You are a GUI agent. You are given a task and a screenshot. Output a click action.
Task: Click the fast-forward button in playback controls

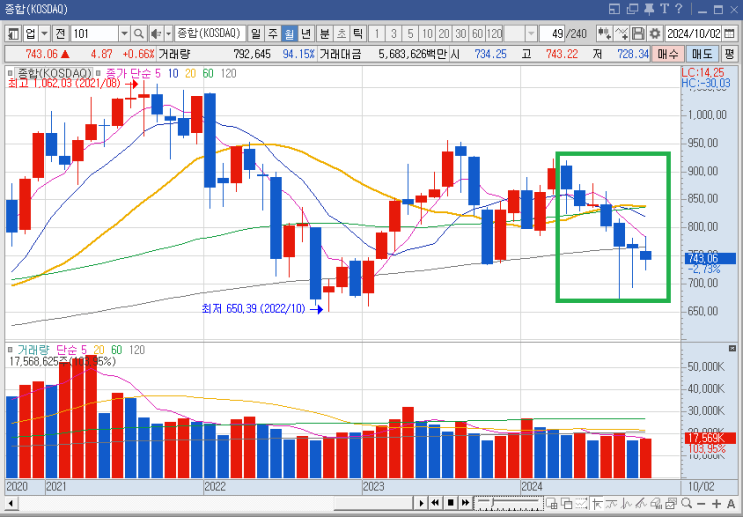click(x=465, y=503)
